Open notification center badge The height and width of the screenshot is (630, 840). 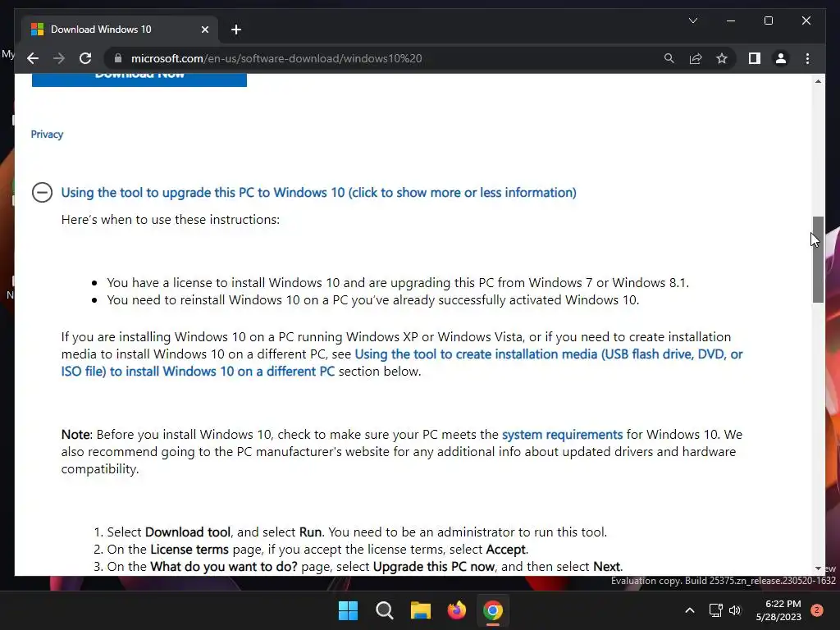click(817, 610)
